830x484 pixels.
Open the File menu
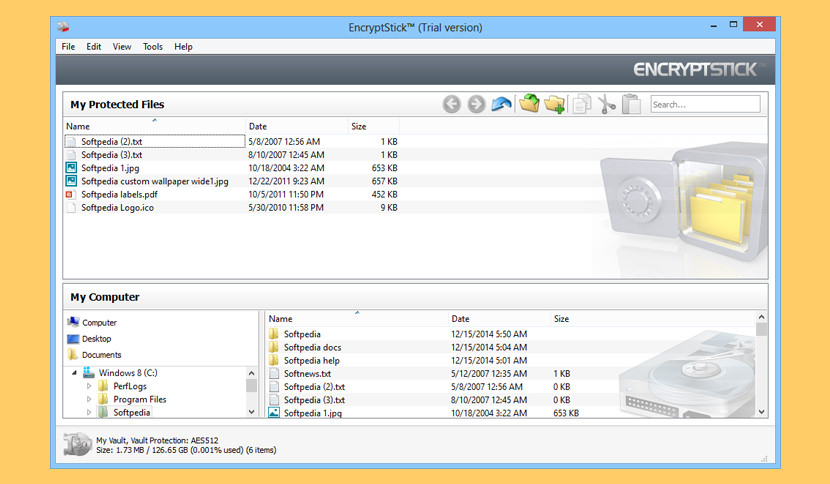click(68, 47)
